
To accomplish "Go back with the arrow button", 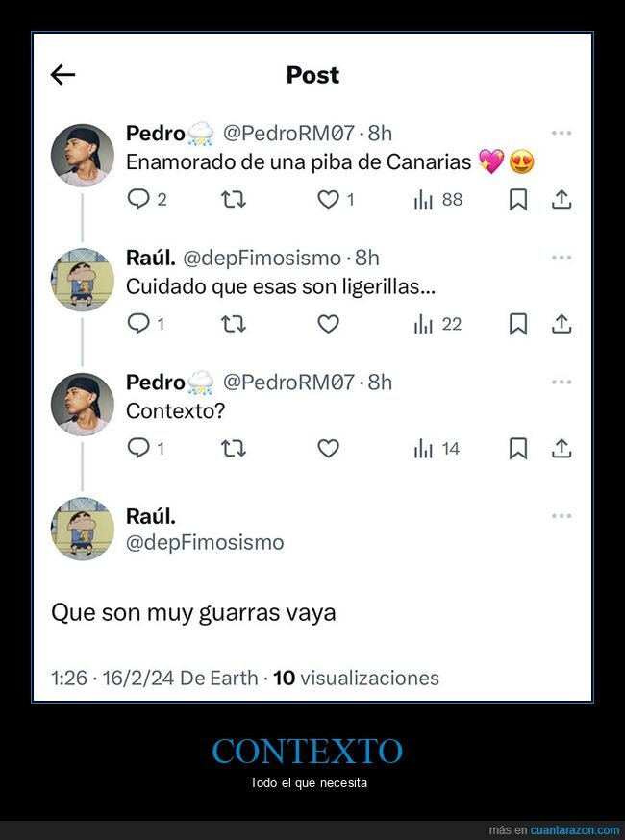I will click(62, 74).
